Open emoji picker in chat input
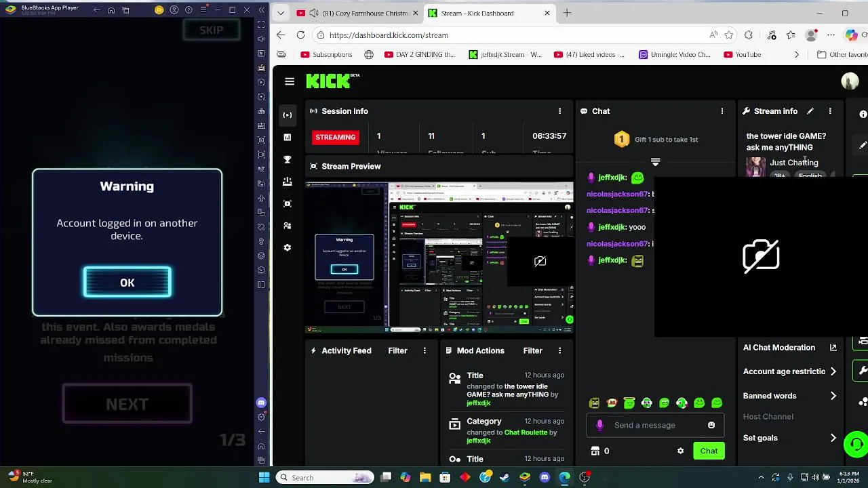This screenshot has width=868, height=488. [711, 425]
